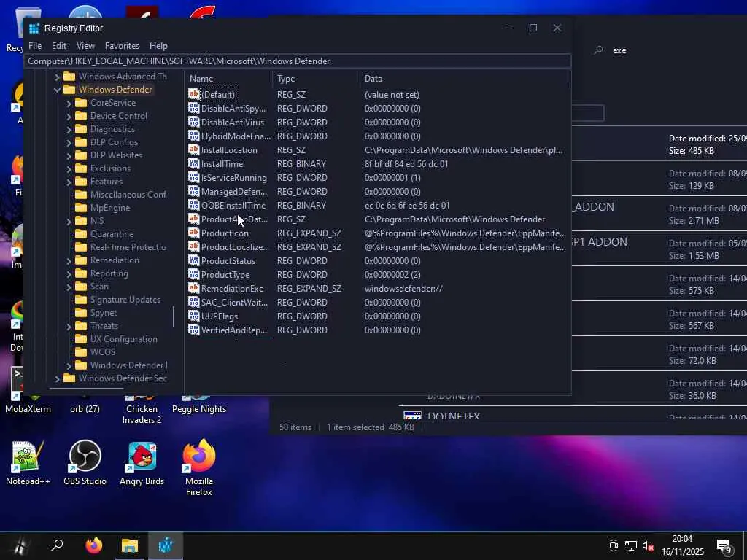Collapse the Windows Defender key
747x560 pixels.
point(57,90)
